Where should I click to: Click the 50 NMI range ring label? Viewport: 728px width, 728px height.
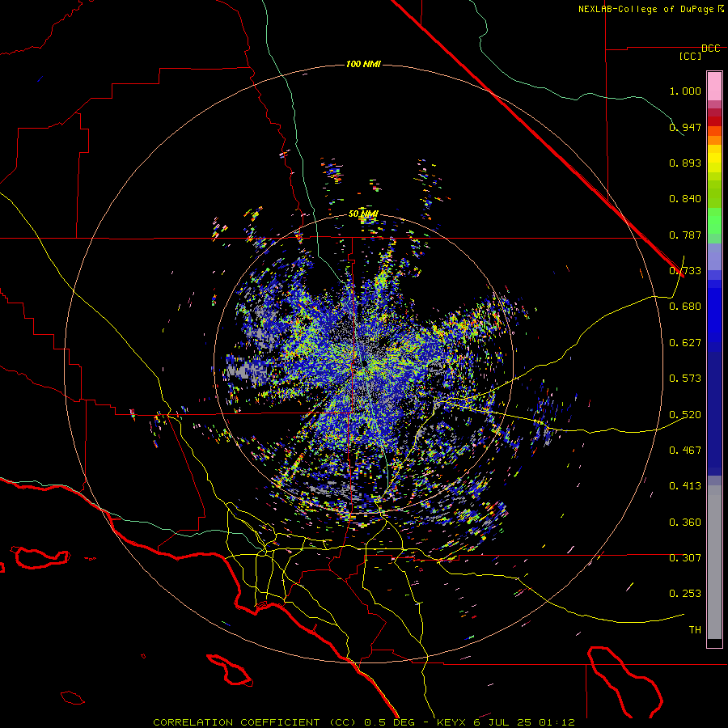[363, 214]
